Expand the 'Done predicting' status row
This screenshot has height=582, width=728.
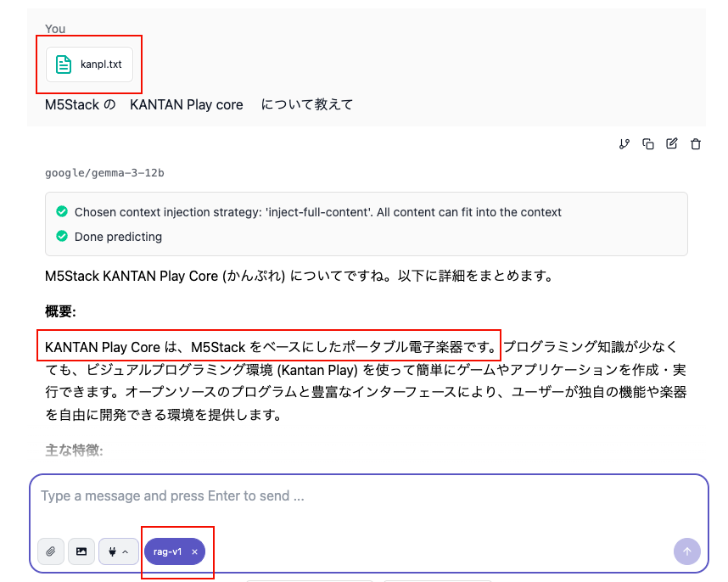click(118, 237)
